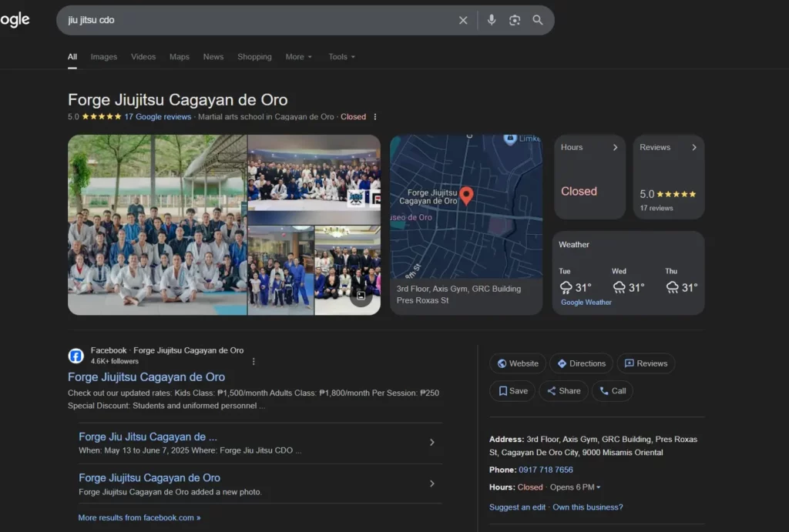Screen dimensions: 789x532
Task: Click the red map pin marker
Action: click(466, 195)
